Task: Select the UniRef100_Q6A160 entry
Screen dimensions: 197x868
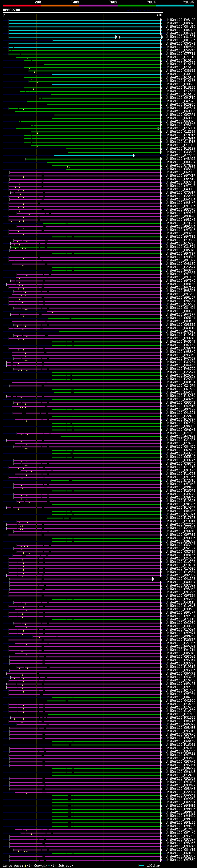Action: tap(180, 853)
